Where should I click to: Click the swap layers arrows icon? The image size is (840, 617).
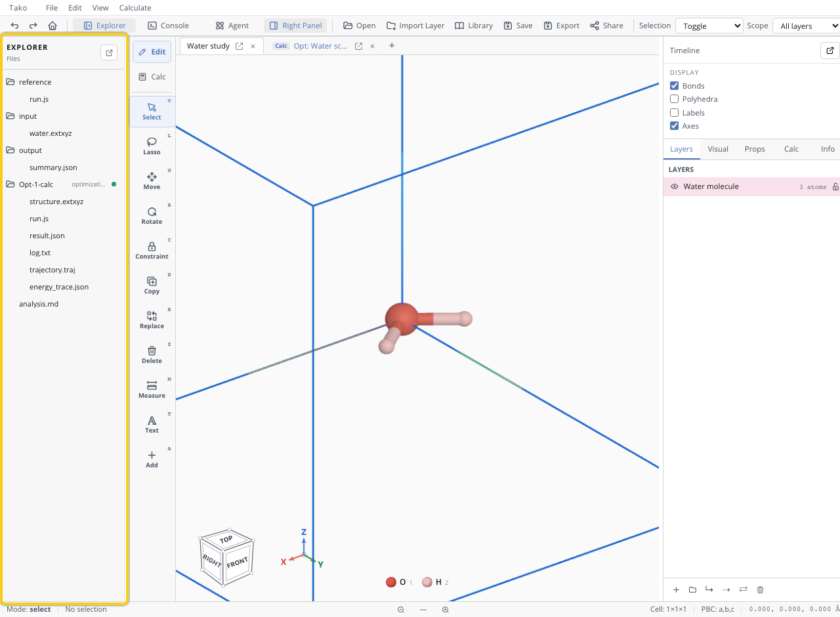point(743,589)
